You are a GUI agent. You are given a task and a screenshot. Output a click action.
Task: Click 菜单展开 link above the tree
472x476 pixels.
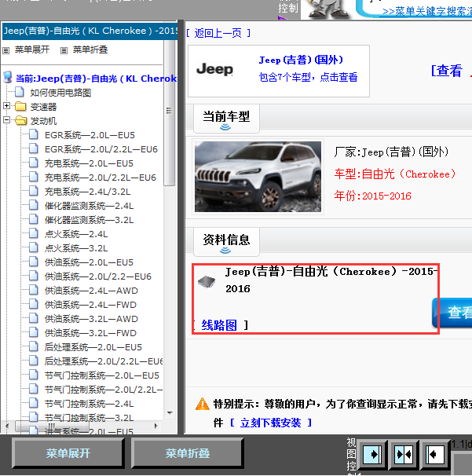(x=32, y=49)
